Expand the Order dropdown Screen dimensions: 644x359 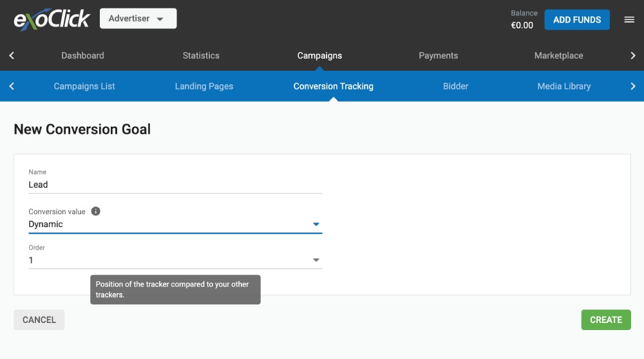click(x=175, y=260)
